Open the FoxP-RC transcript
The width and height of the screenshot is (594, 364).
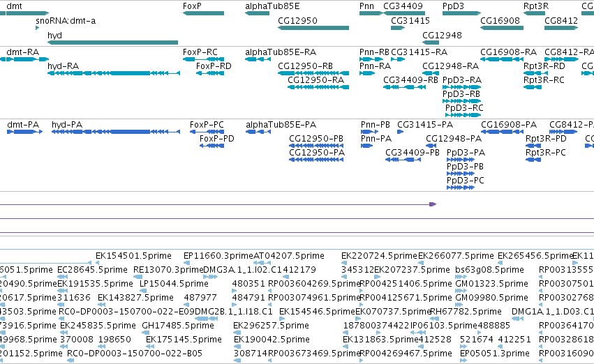203,59
